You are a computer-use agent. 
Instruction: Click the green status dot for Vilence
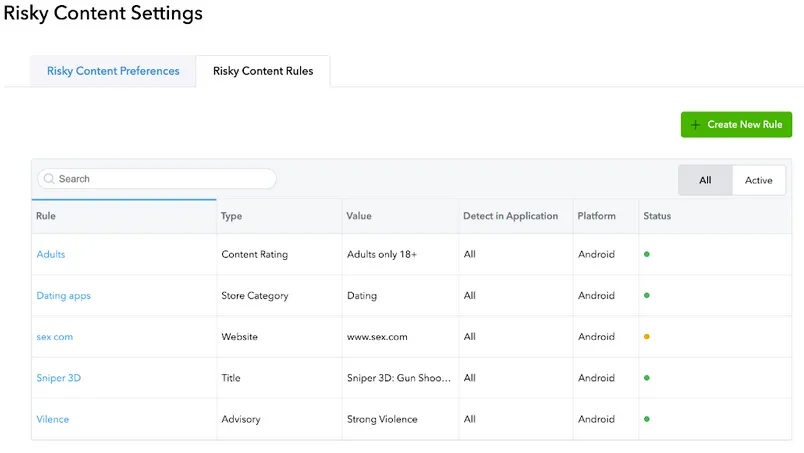(647, 419)
